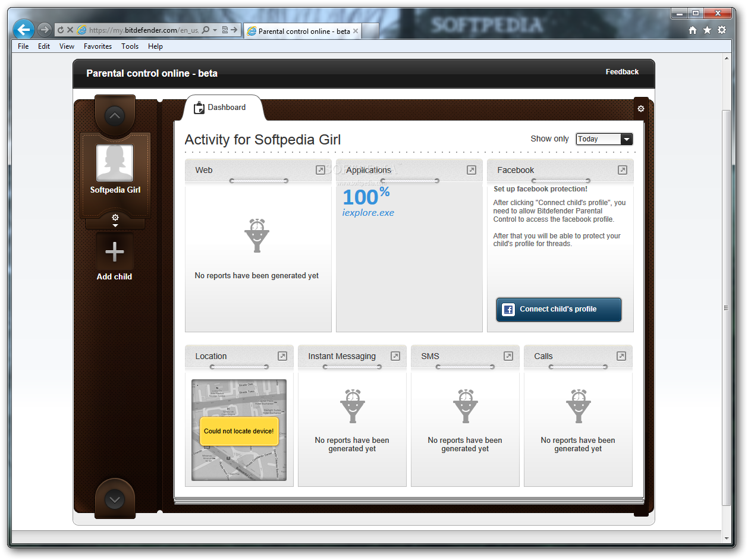Click the iexplore.exe application entry

(368, 213)
